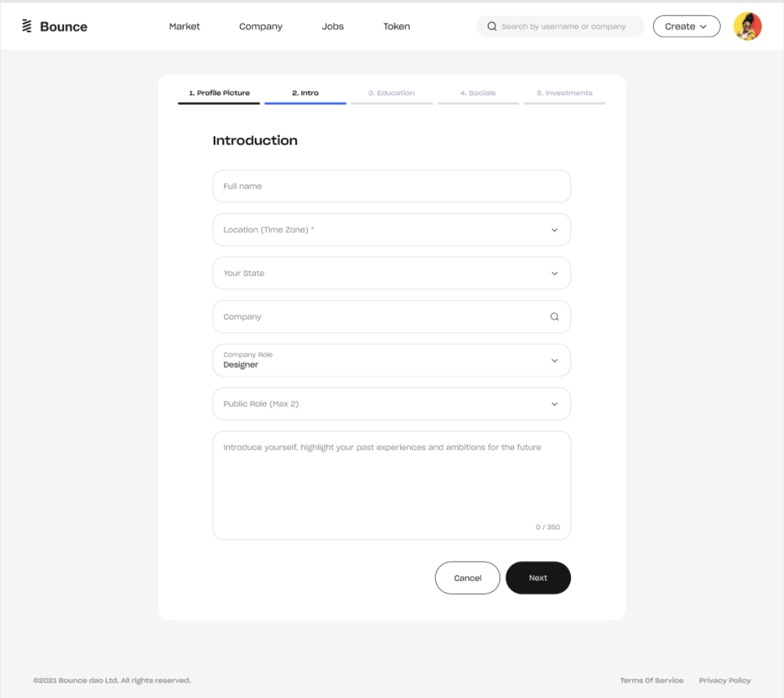Screen dimensions: 784x698
Task: Open the Create dropdown button
Action: (x=686, y=26)
